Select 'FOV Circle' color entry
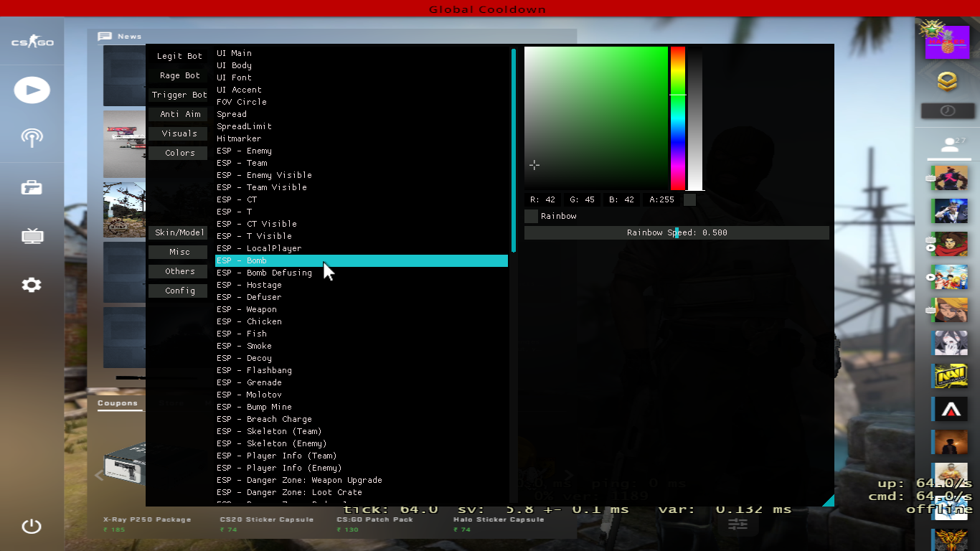The image size is (980, 551). [x=362, y=102]
